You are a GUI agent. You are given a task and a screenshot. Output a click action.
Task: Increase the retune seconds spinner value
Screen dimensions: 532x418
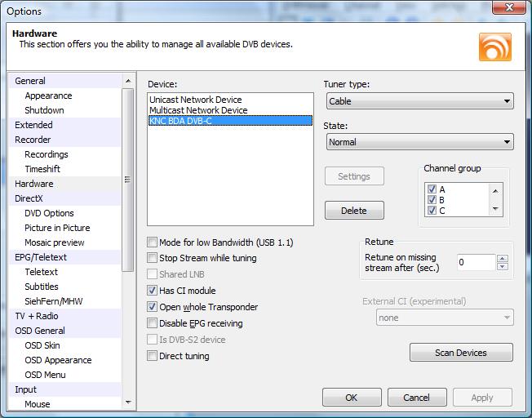click(503, 259)
